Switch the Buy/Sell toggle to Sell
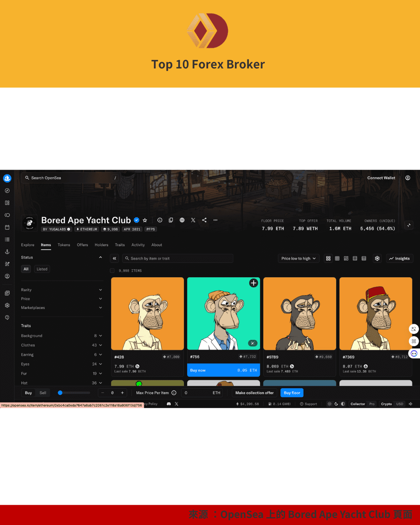Viewport: 420px width, 525px height. point(43,393)
